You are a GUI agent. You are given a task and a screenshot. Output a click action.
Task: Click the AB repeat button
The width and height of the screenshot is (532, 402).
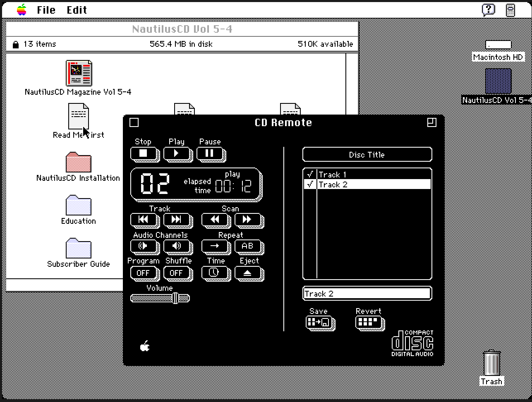(249, 246)
